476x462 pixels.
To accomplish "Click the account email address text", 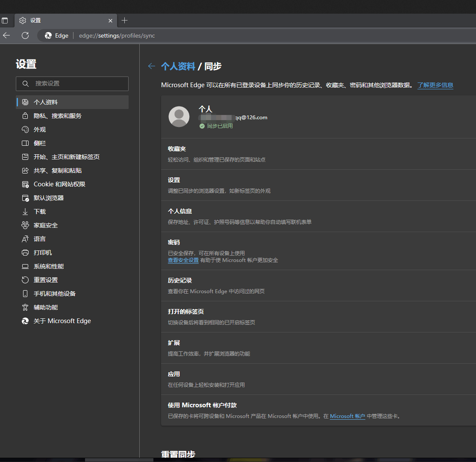I will coord(233,118).
